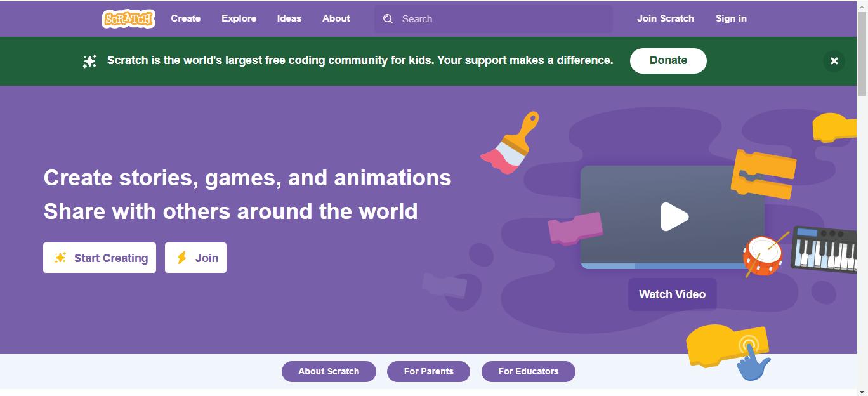Open For Parents section
The height and width of the screenshot is (396, 868).
pos(429,371)
